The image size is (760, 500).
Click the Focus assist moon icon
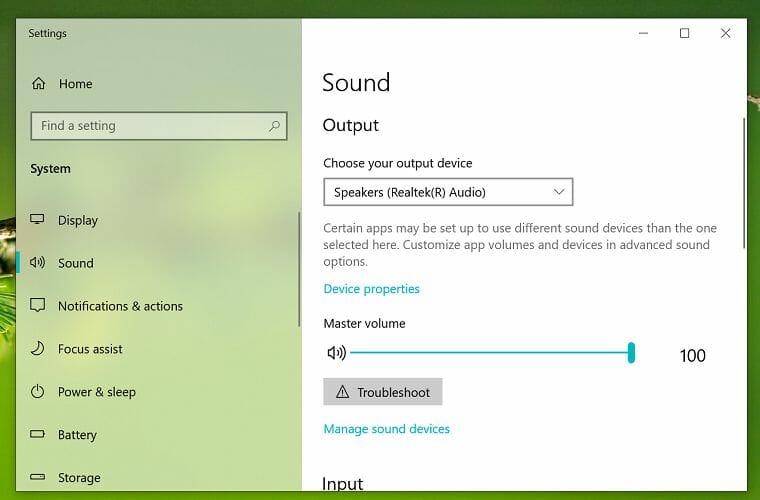point(37,348)
